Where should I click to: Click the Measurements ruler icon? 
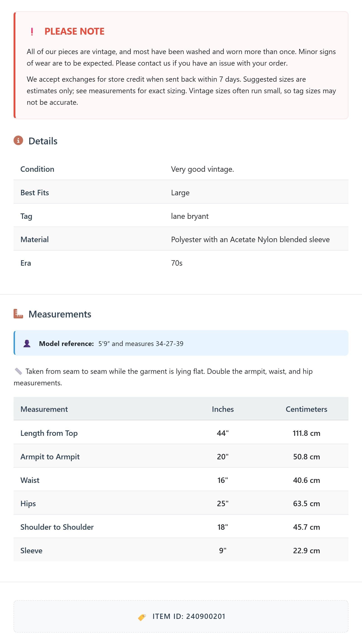(x=18, y=314)
